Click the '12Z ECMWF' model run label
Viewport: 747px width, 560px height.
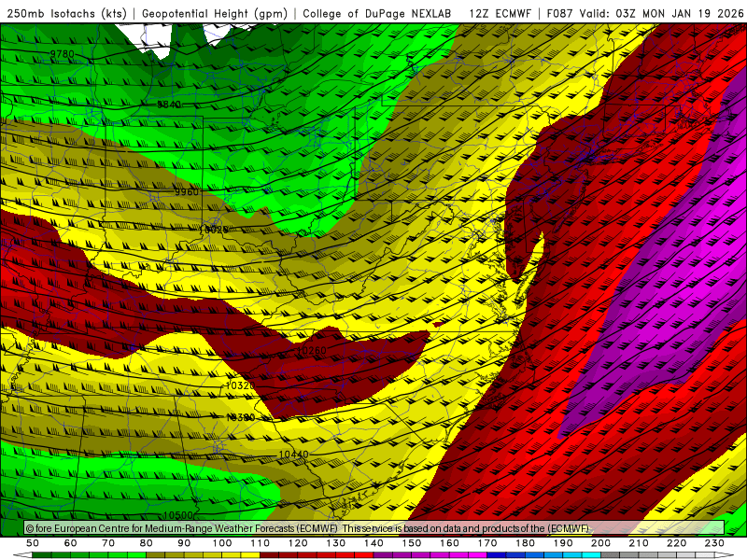[x=500, y=13]
